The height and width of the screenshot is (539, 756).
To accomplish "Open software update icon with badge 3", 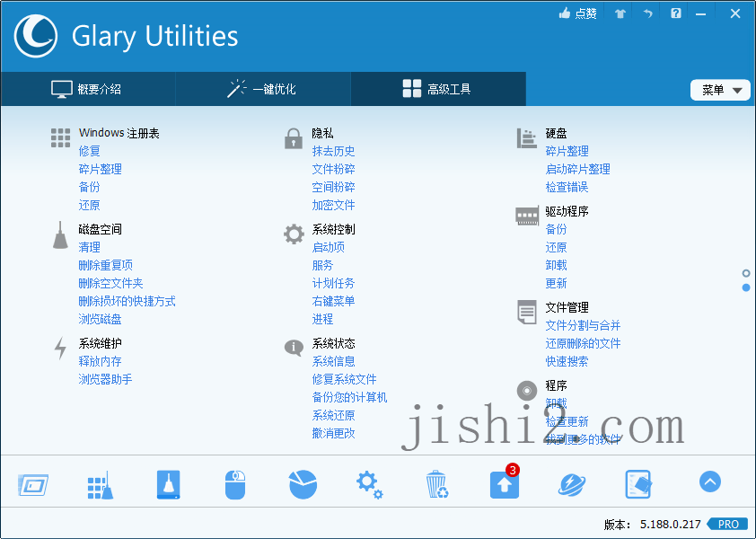I will tap(505, 482).
